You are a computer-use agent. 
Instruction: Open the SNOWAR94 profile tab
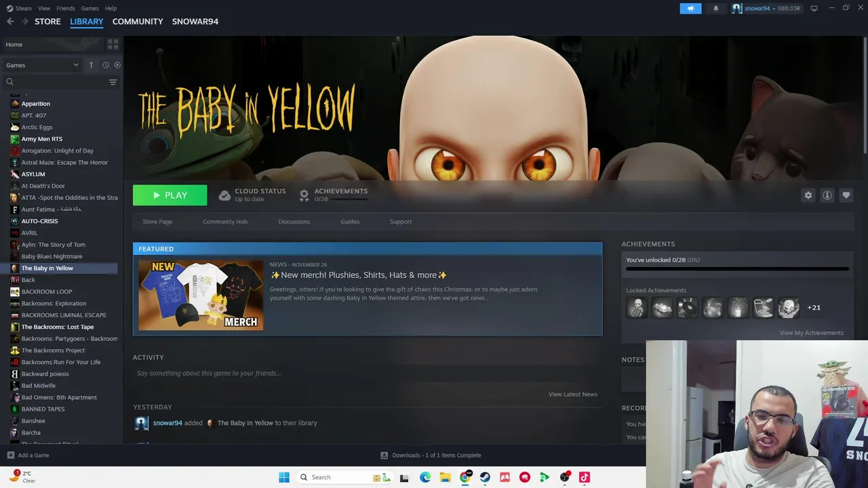[195, 22]
